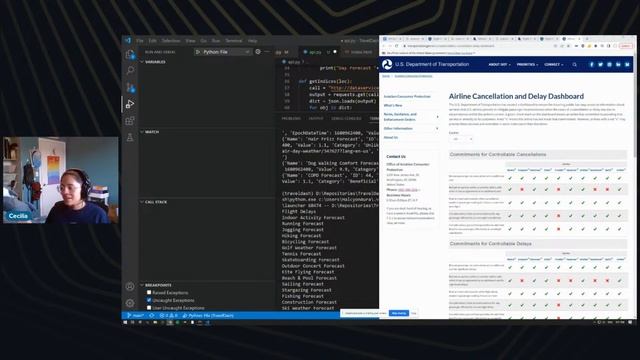This screenshot has width=640, height=360.
Task: Click the git branch indicator in VS Code status bar
Action: [x=135, y=316]
